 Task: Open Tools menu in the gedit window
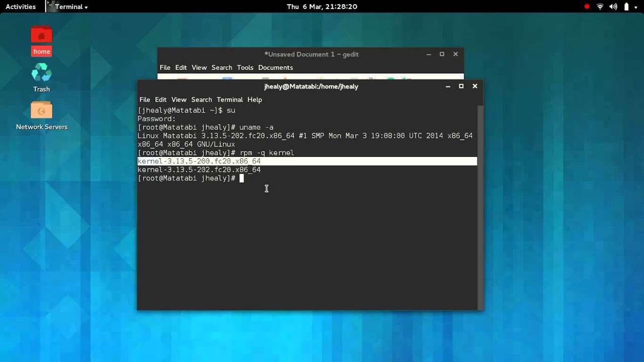coord(245,67)
